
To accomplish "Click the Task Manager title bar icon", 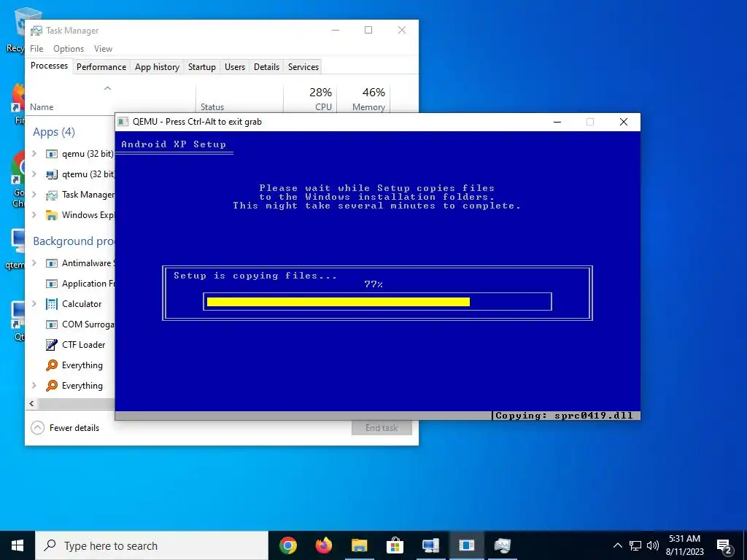I will 36,31.
